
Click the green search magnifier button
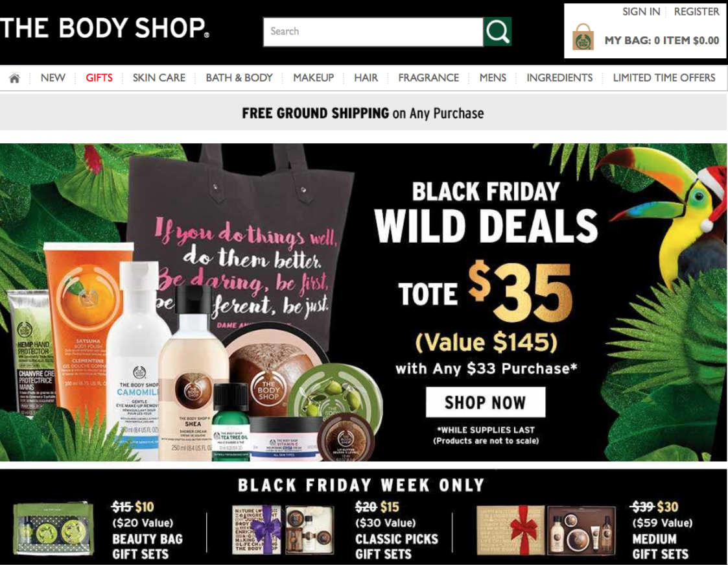(497, 32)
